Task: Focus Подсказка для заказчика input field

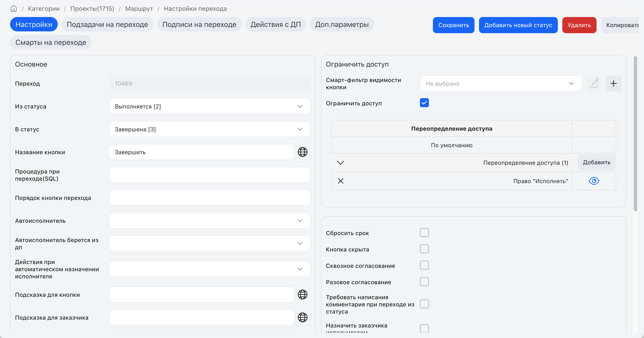Action: (202, 317)
